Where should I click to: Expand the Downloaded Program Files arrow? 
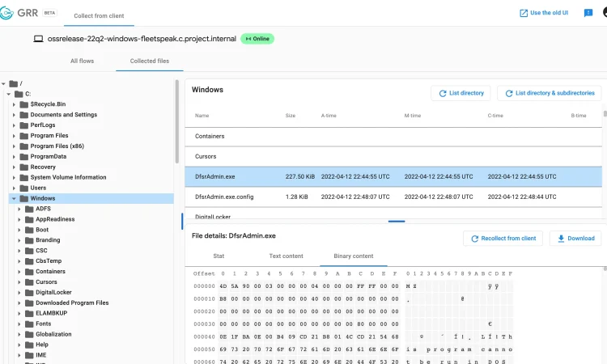19,303
